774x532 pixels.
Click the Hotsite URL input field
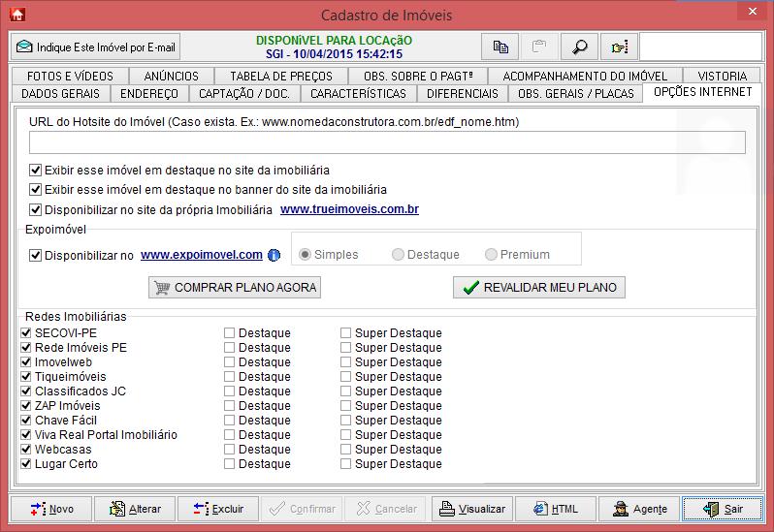(387, 142)
